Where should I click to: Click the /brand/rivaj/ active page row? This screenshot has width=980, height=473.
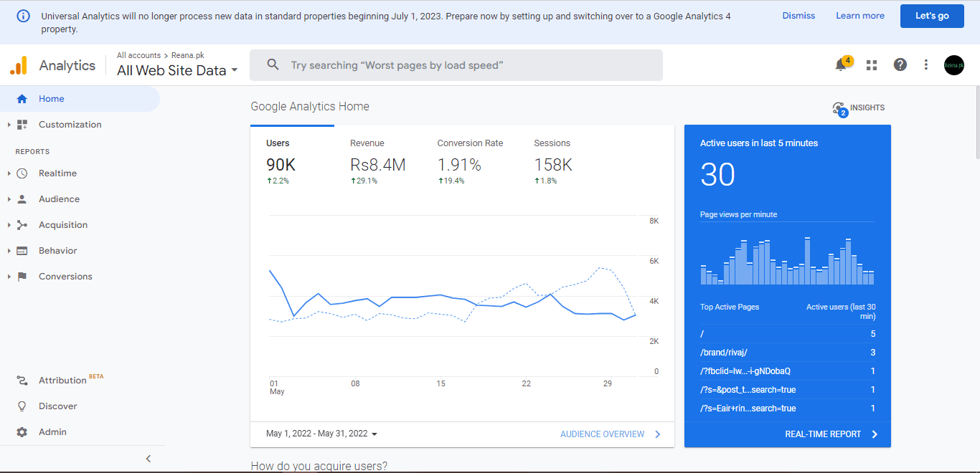[x=788, y=353]
